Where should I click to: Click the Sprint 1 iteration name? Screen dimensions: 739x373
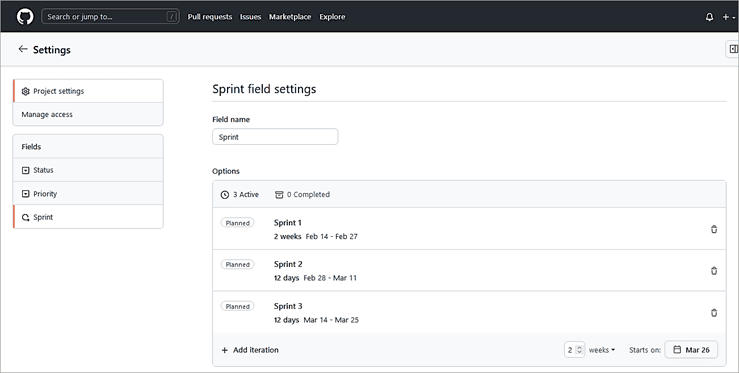click(x=287, y=223)
